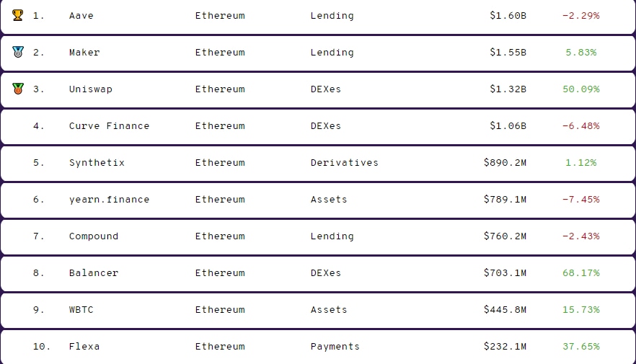
Task: Click the $445.8M value on WBTC row
Action: click(x=505, y=310)
